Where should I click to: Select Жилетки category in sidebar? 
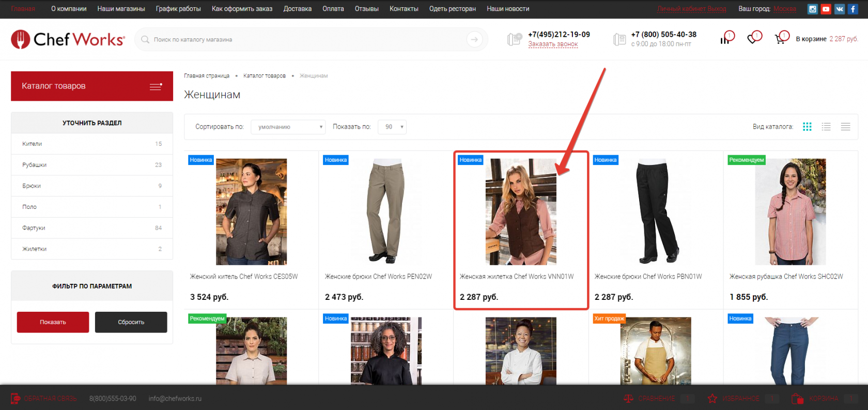point(92,249)
